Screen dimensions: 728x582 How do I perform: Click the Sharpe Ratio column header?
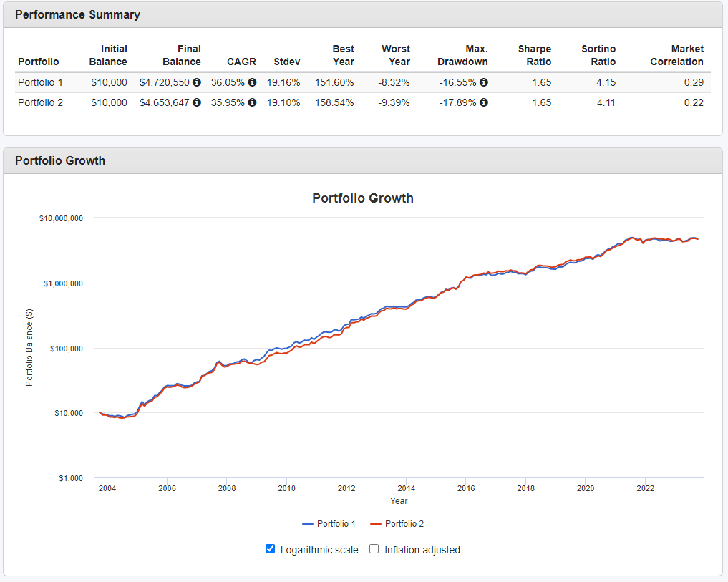pyautogui.click(x=535, y=55)
